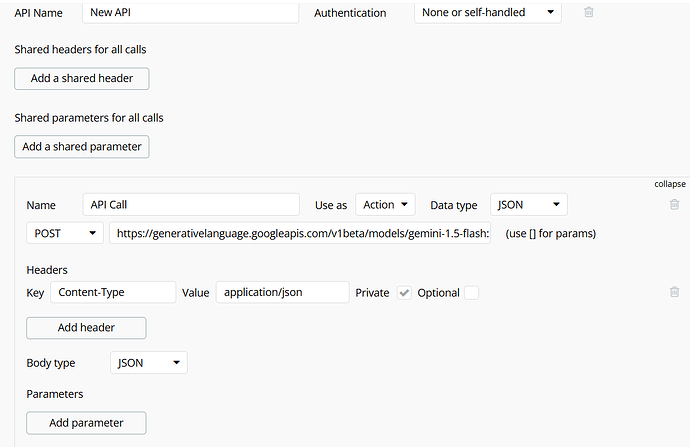
Task: Edit the header Value application/json field
Action: click(x=283, y=292)
